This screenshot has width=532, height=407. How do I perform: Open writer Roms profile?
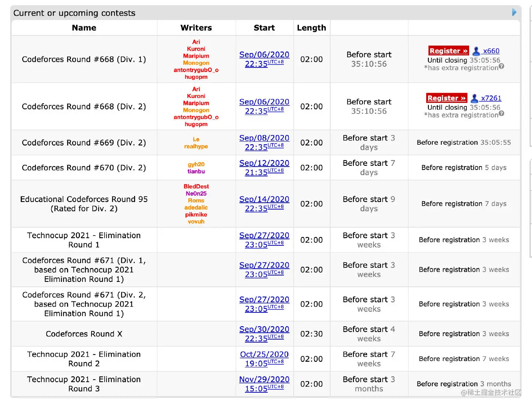coord(196,200)
